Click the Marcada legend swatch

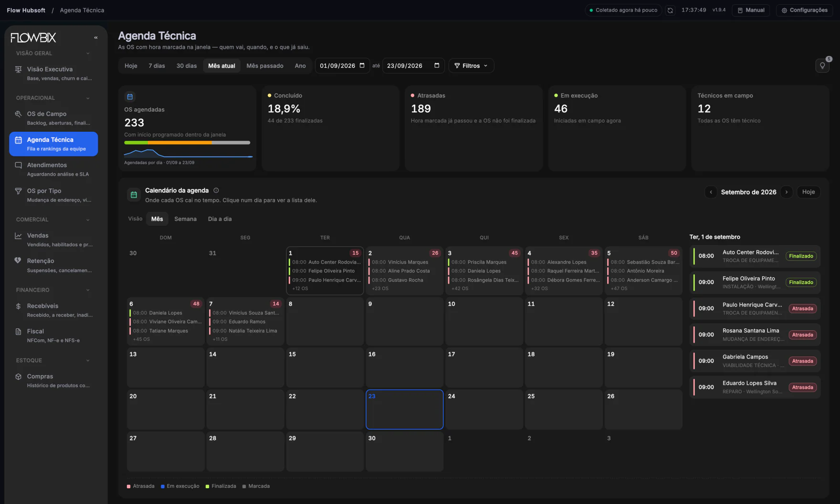244,486
